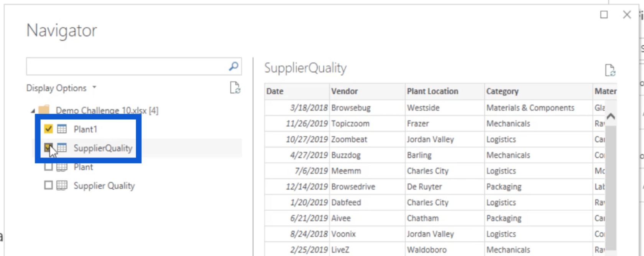This screenshot has width=644, height=256.
Task: Click the 10/27/2019 date cell
Action: point(297,139)
